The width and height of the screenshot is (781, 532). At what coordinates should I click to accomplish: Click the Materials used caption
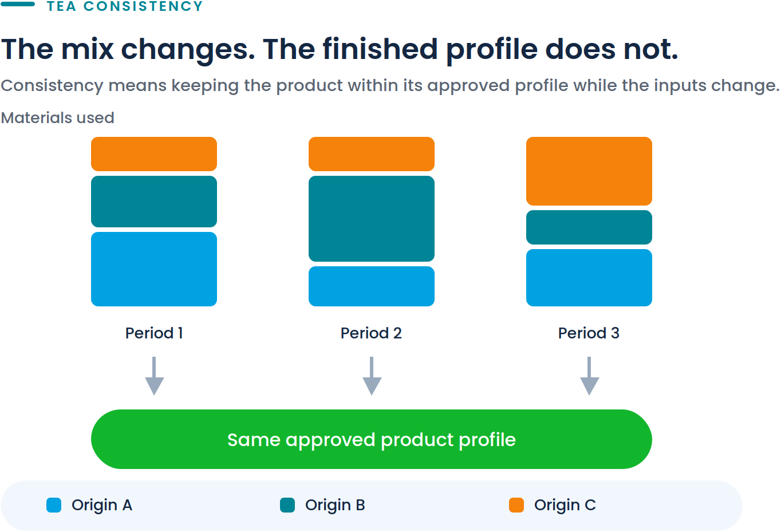(58, 118)
